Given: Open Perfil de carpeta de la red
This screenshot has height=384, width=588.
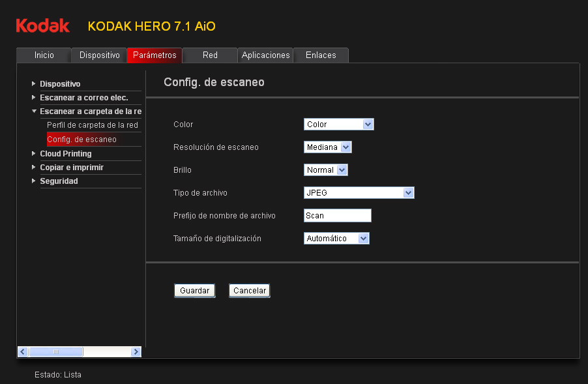Looking at the screenshot, I should click(93, 125).
